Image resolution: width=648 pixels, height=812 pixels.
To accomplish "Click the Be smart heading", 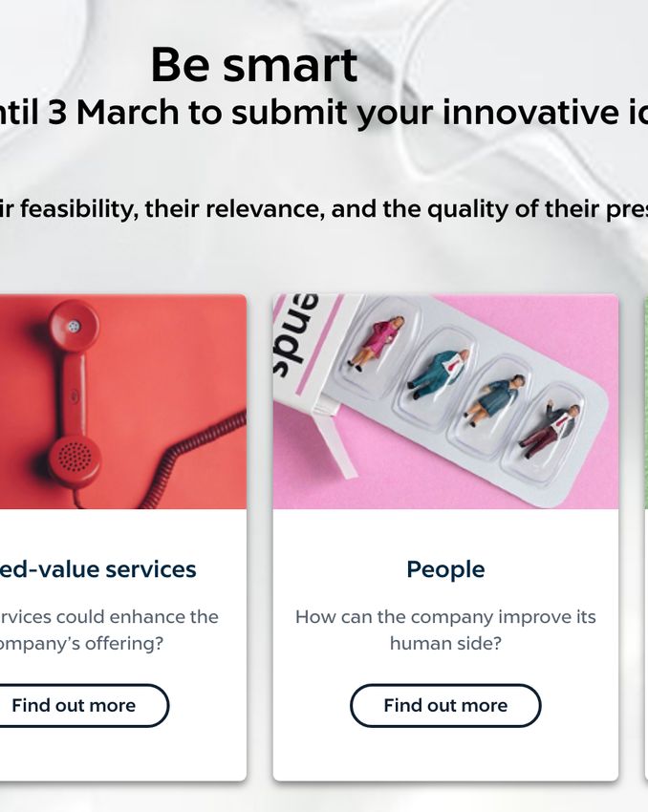I will tap(254, 65).
